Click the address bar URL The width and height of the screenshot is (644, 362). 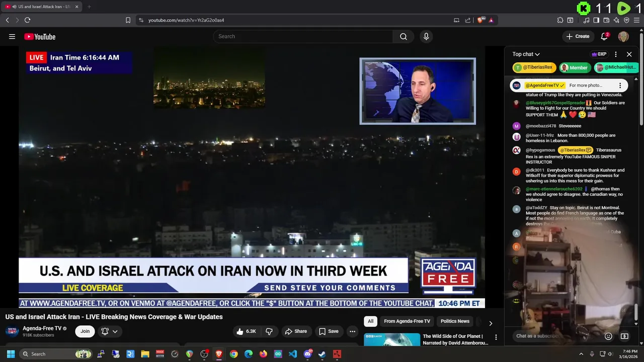point(186,20)
